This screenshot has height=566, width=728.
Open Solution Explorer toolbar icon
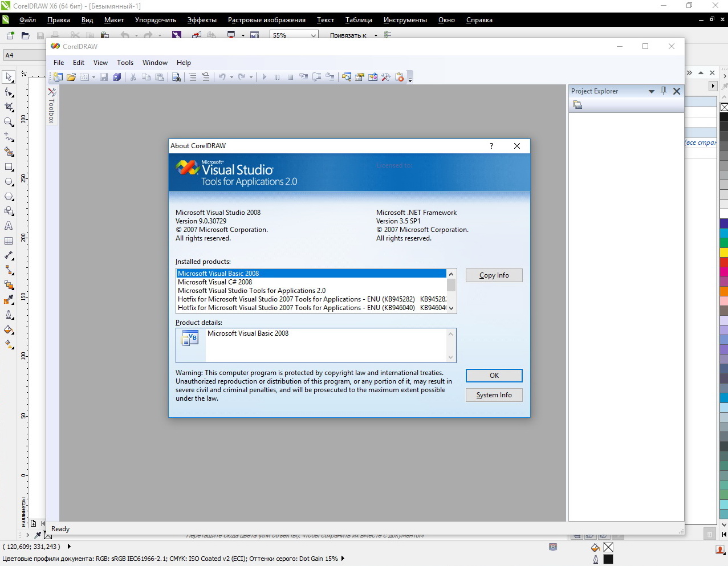tap(347, 77)
